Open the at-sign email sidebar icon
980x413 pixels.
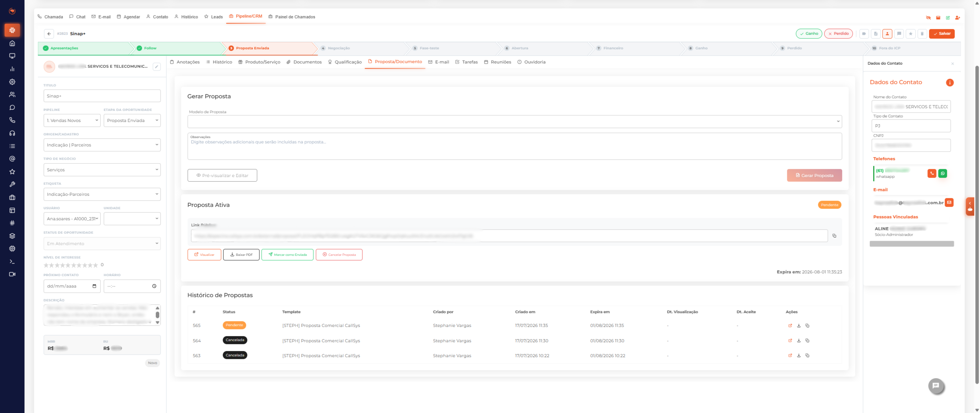click(x=12, y=159)
